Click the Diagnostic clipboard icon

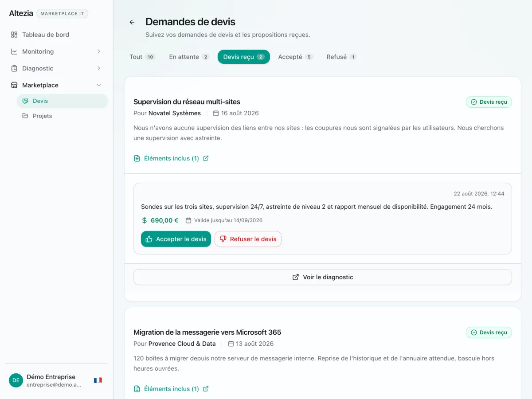[14, 68]
